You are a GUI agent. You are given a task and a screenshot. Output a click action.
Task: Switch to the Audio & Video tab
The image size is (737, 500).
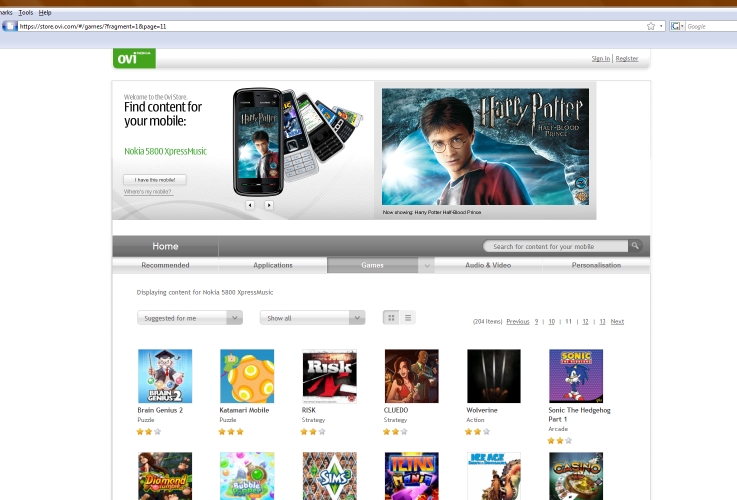click(x=488, y=266)
